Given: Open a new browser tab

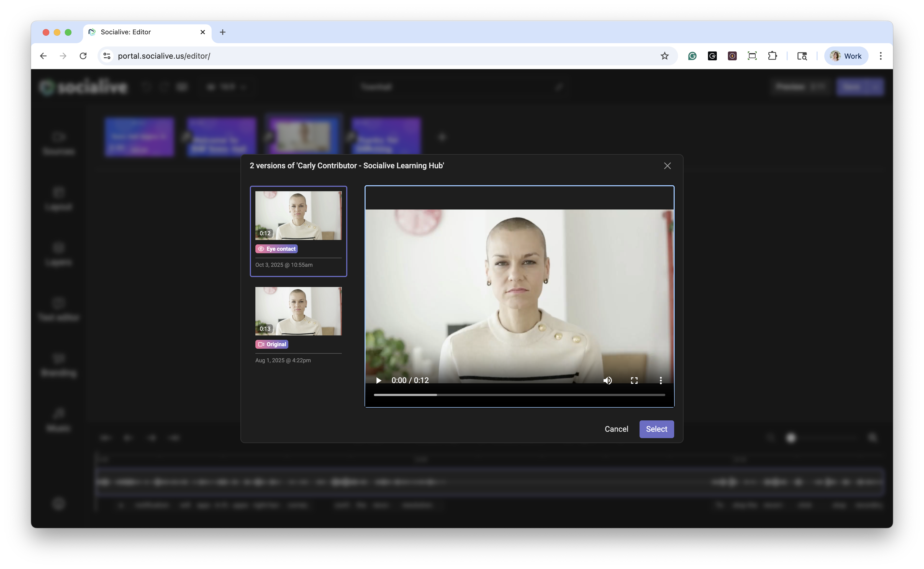Looking at the screenshot, I should 222,32.
